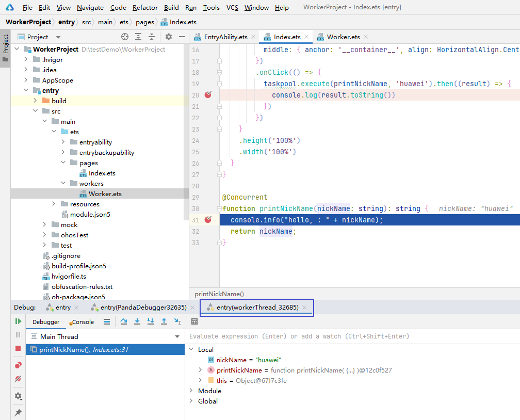The width and height of the screenshot is (520, 420).
Task: Select the Step Over icon
Action: [124, 321]
